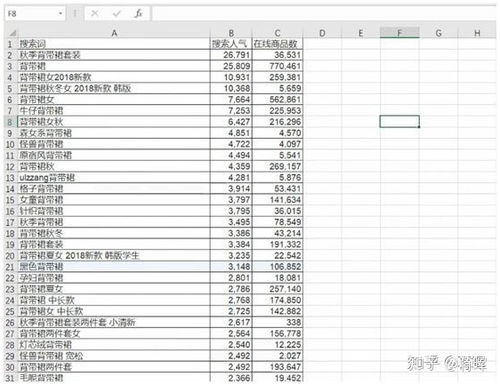Select column A header

[x=114, y=33]
